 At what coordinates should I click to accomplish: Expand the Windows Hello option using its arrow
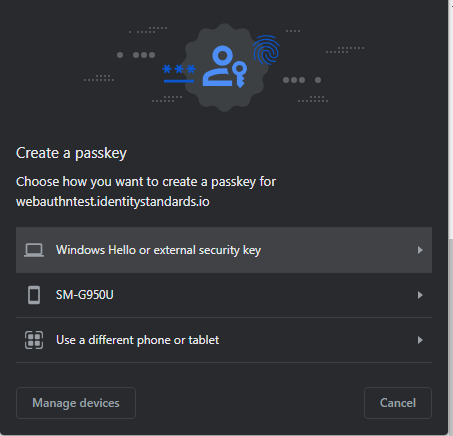[x=420, y=250]
